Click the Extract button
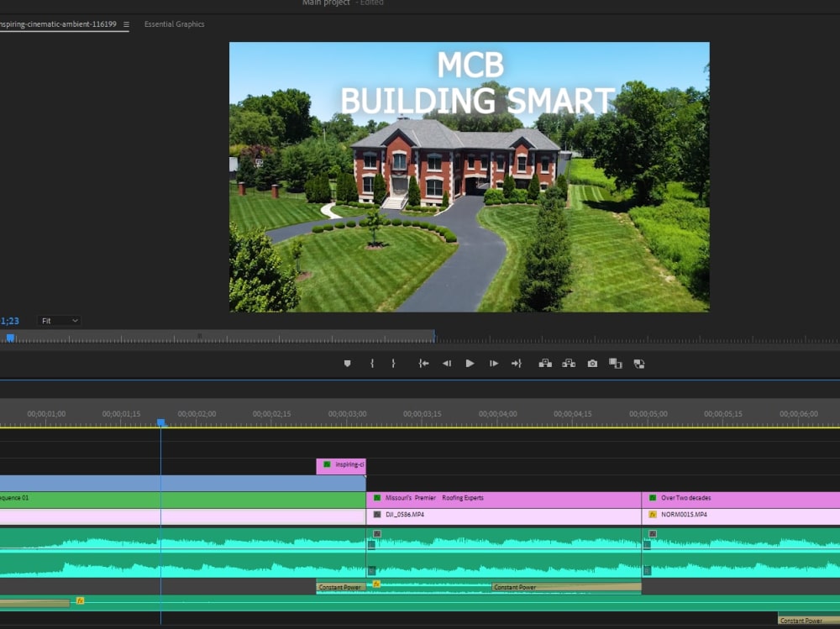Image resolution: width=840 pixels, height=629 pixels. coord(569,364)
